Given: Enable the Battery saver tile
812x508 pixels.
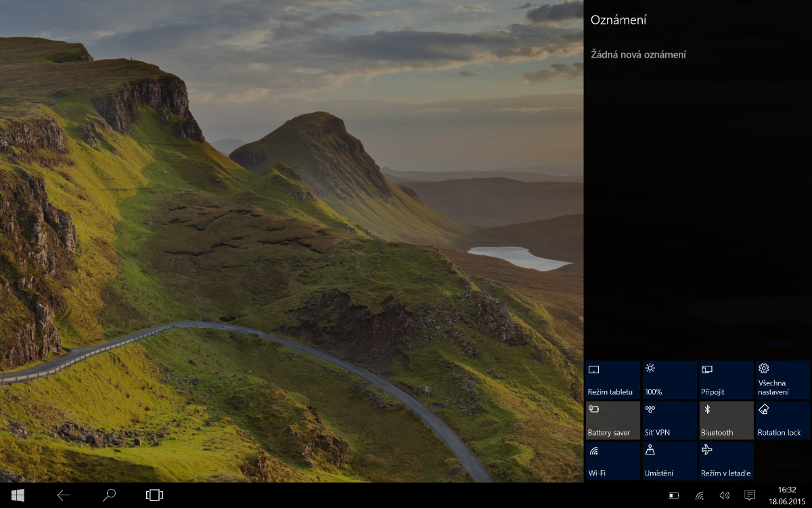Looking at the screenshot, I should click(612, 421).
